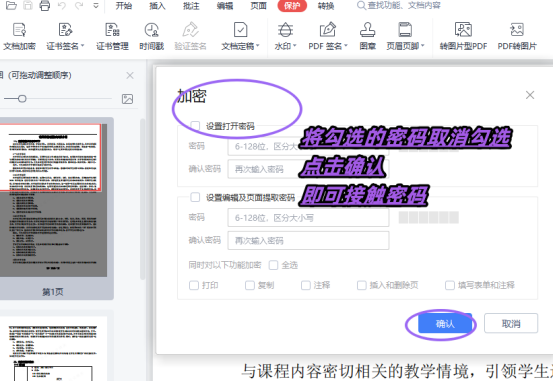Click the print icon in quick toolbar
554x382 pixels.
tap(45, 5)
